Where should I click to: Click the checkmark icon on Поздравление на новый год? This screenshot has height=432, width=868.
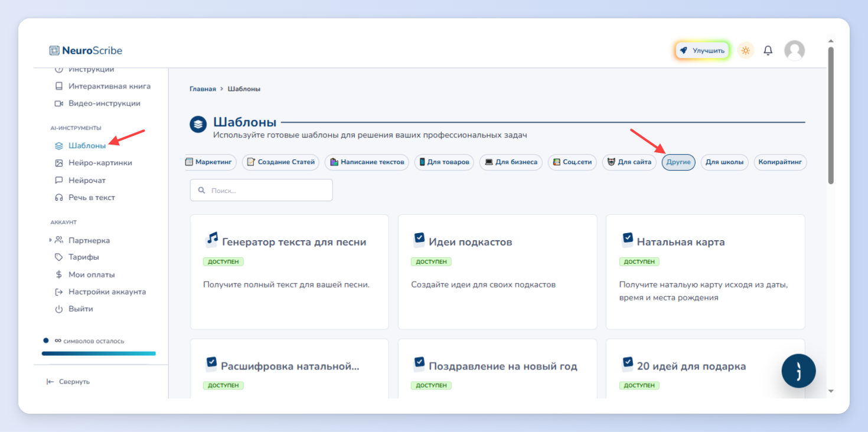(x=419, y=363)
